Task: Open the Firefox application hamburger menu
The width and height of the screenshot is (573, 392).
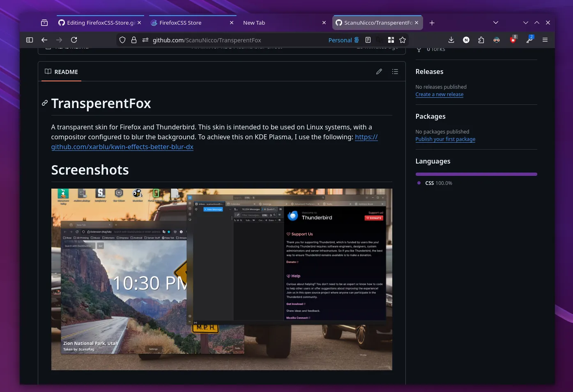Action: (x=545, y=40)
